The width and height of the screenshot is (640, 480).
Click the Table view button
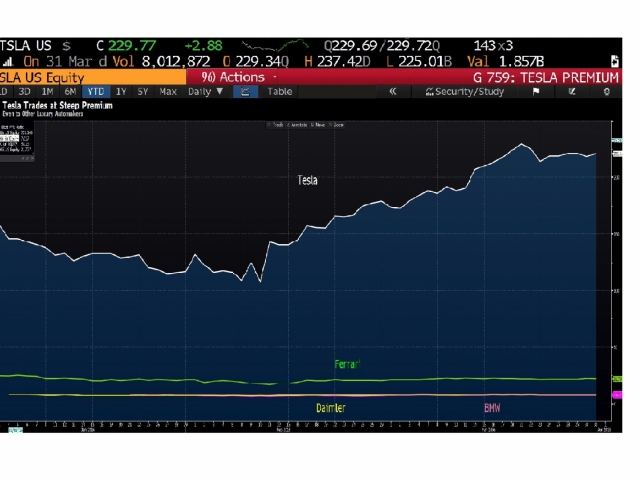pyautogui.click(x=279, y=91)
